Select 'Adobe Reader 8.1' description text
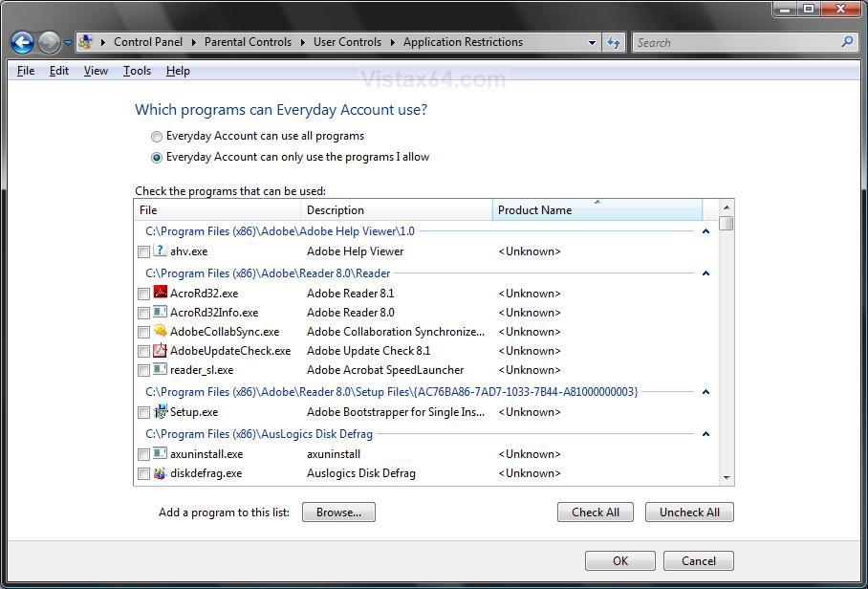The image size is (868, 589). point(351,294)
